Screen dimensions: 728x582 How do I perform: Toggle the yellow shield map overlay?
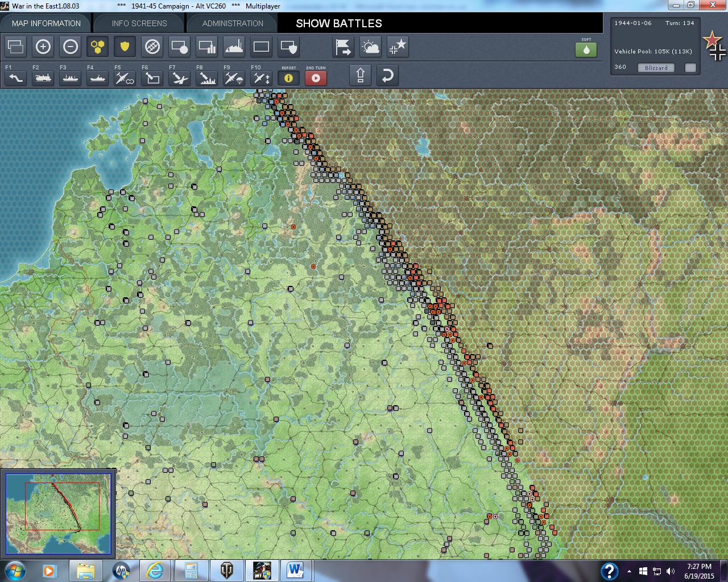coord(125,47)
